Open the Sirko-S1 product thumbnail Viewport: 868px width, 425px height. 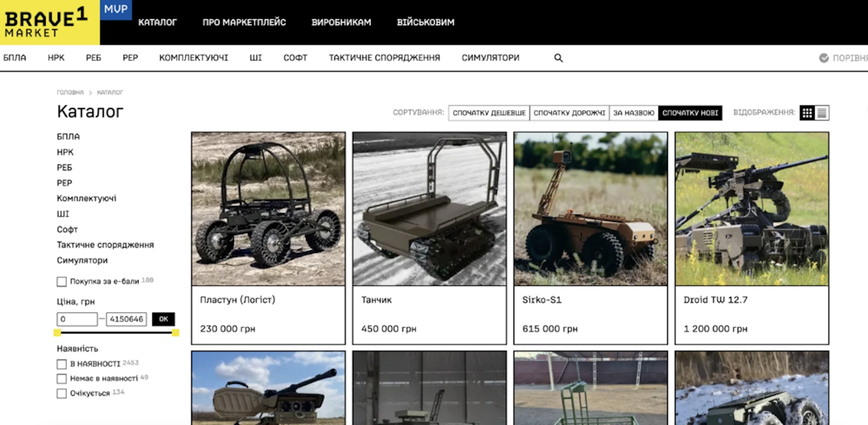coord(590,209)
